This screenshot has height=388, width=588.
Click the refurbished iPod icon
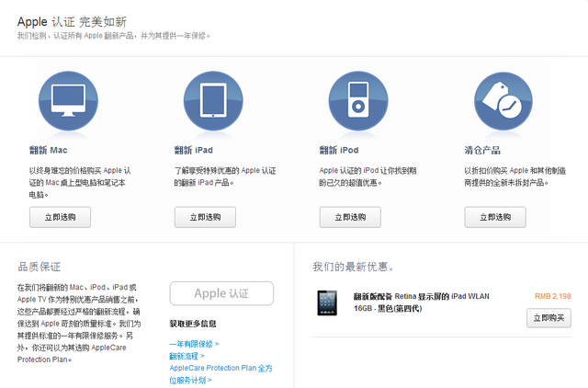point(358,101)
